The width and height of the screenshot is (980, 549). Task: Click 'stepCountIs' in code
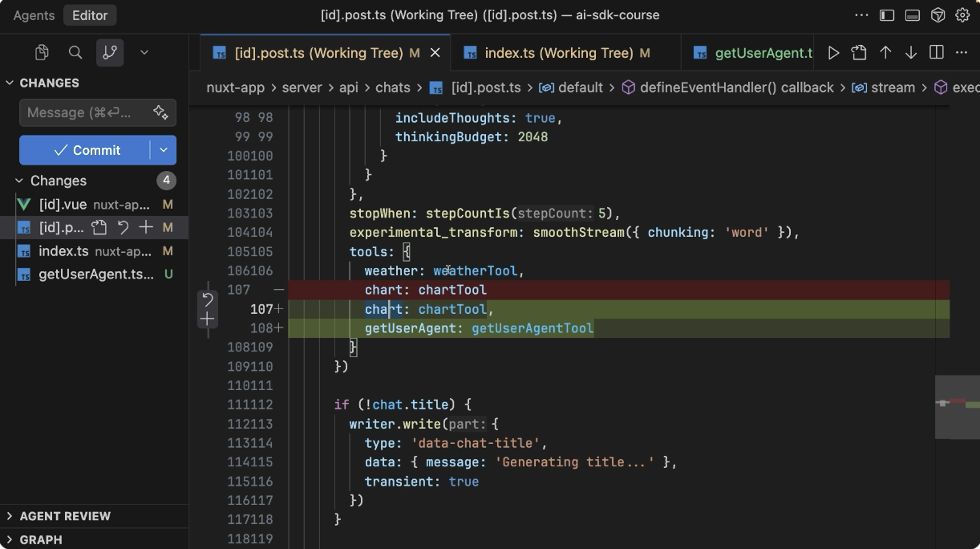pos(468,213)
